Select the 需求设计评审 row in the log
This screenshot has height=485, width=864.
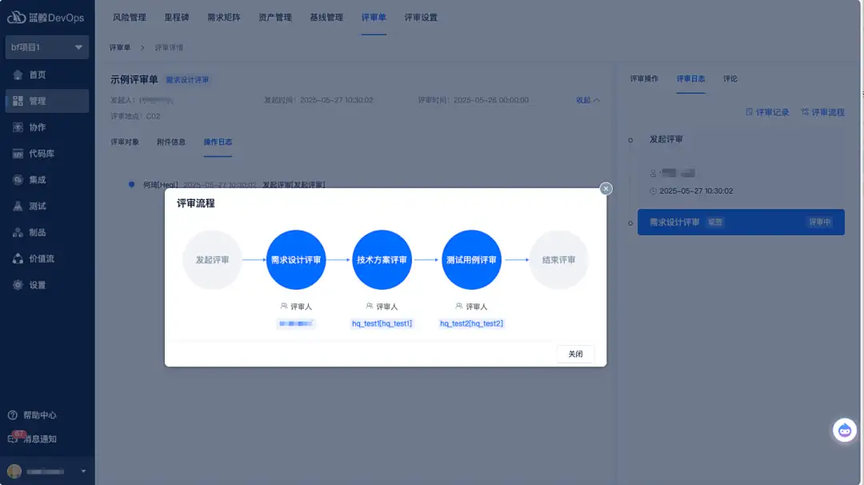click(741, 222)
